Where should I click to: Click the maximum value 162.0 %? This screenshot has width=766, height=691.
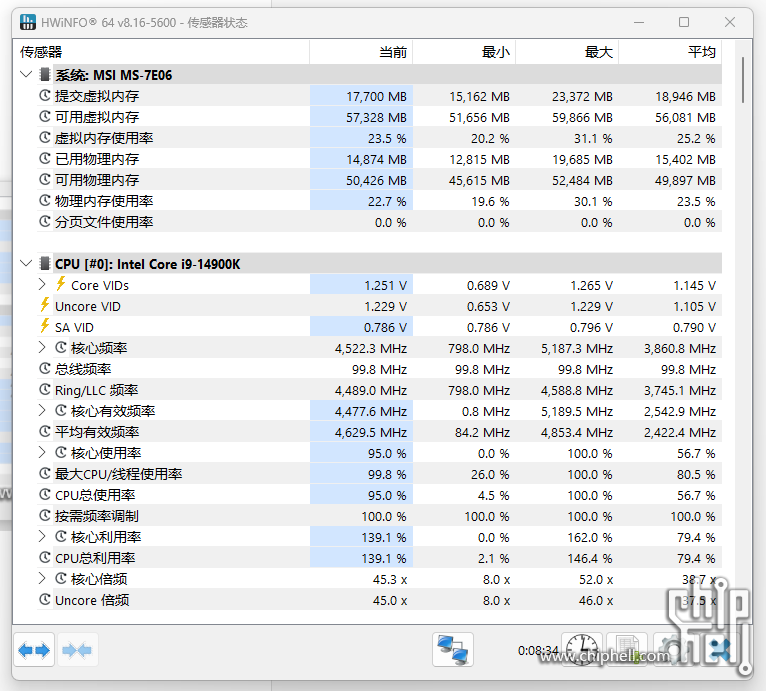point(590,538)
